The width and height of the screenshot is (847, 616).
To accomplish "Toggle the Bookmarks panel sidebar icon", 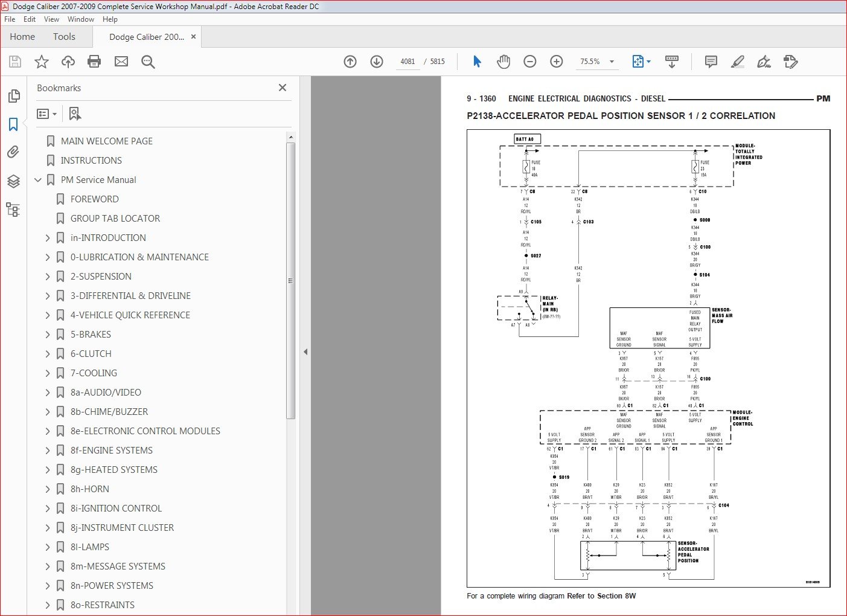I will 13,124.
